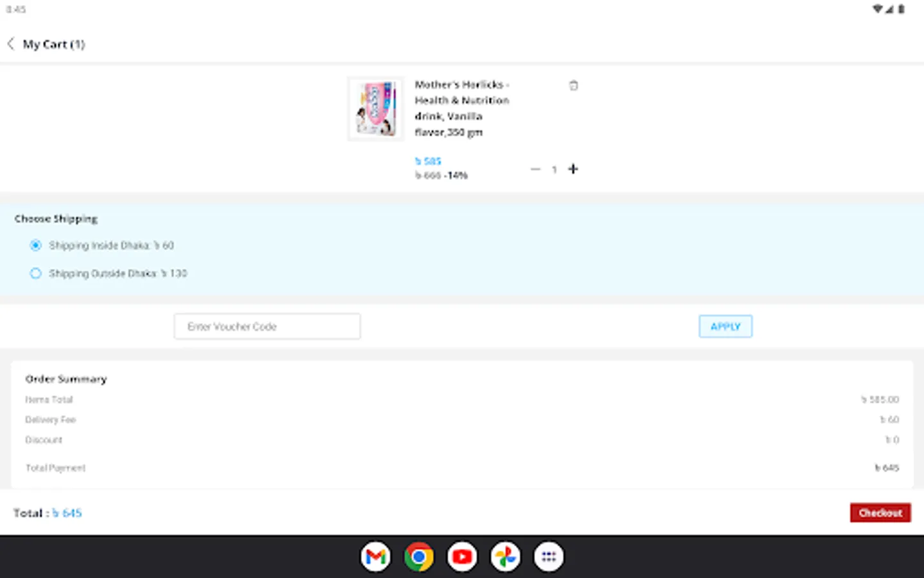Apply the voucher code with the APPLY button
This screenshot has height=578, width=924.
click(x=725, y=326)
